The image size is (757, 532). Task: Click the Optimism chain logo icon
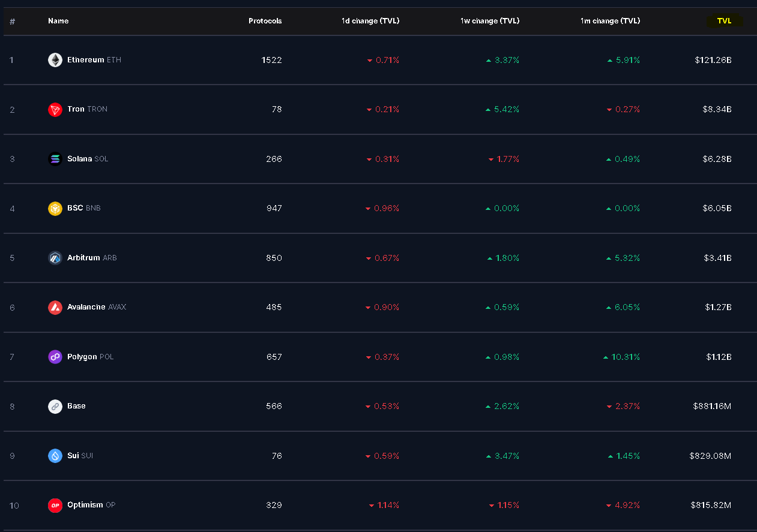(55, 506)
